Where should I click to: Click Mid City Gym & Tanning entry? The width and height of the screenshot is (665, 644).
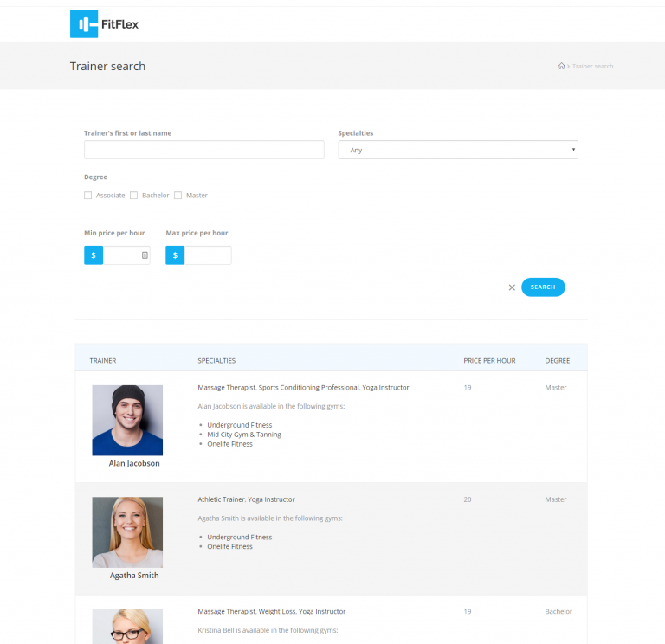click(x=244, y=435)
